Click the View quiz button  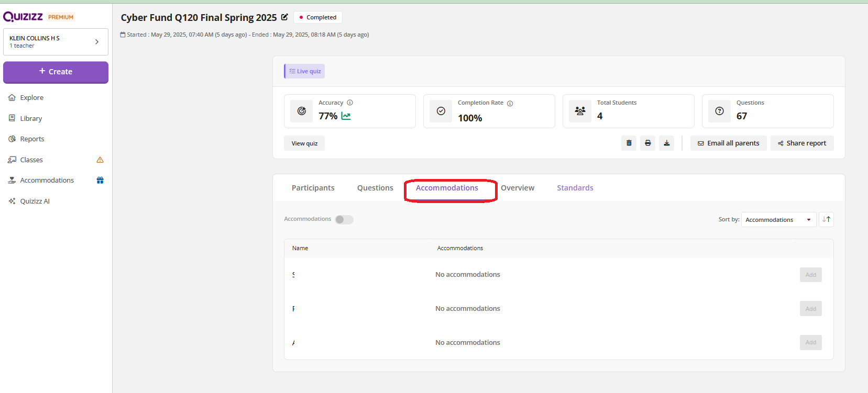304,143
